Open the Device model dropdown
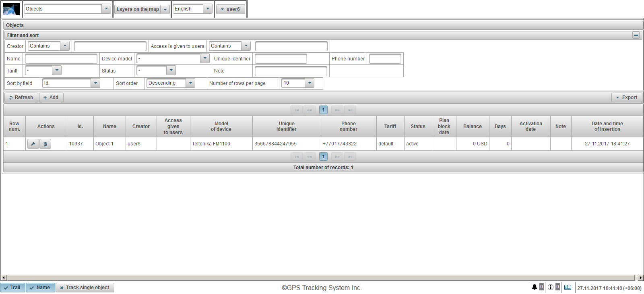 coord(205,58)
